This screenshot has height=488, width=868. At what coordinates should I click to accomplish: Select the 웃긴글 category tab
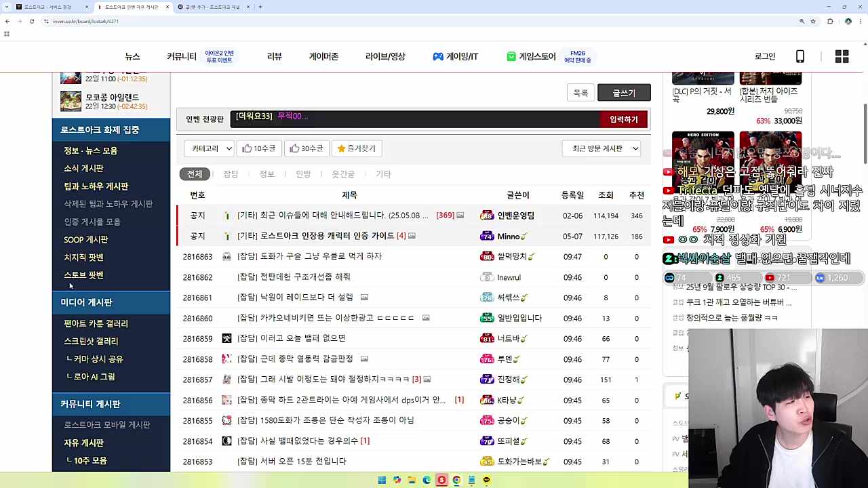(x=343, y=174)
